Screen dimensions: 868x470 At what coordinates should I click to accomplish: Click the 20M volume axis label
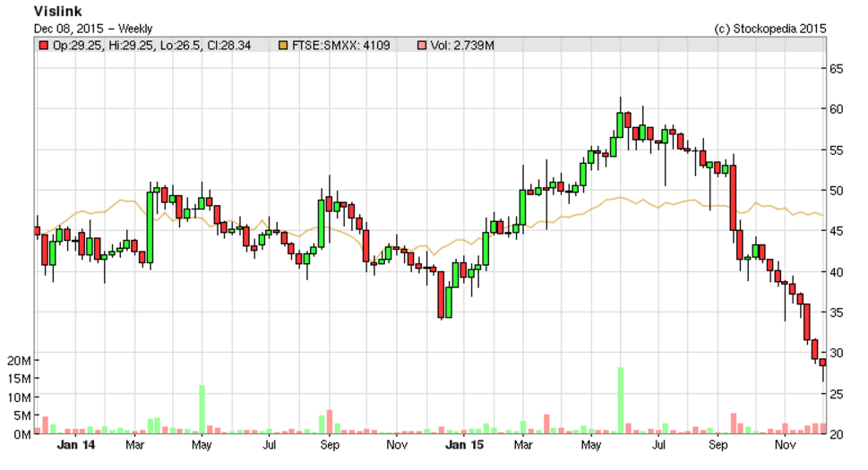(x=19, y=361)
